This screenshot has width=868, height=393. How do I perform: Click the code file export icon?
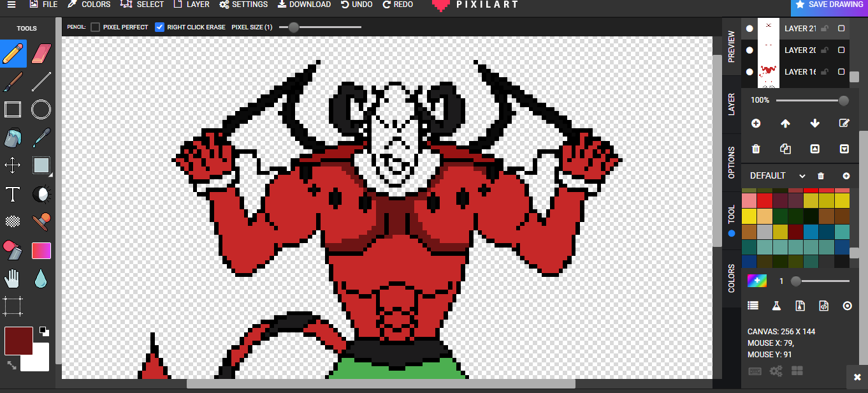click(823, 306)
